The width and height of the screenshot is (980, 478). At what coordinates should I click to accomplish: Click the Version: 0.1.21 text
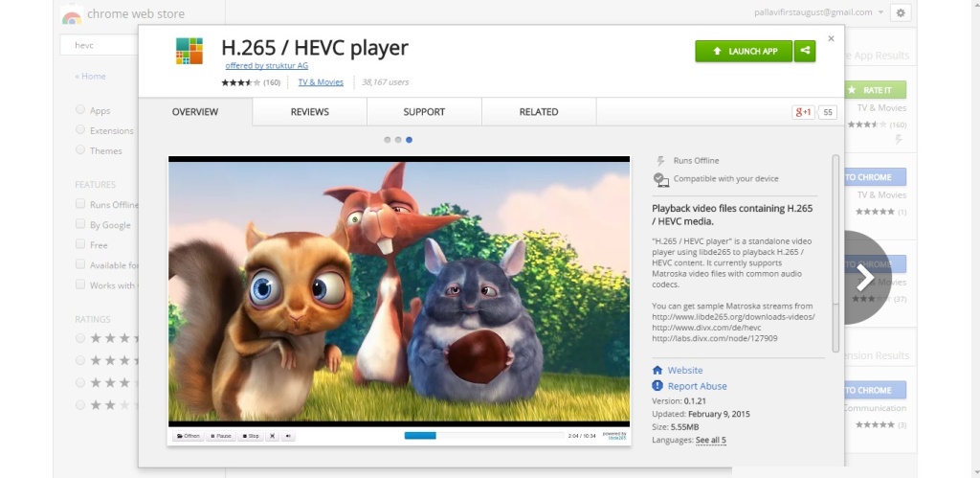(x=679, y=401)
